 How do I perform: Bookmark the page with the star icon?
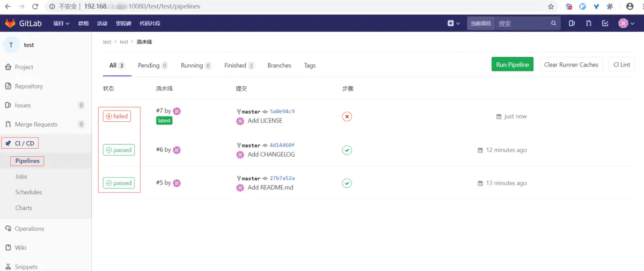(551, 6)
